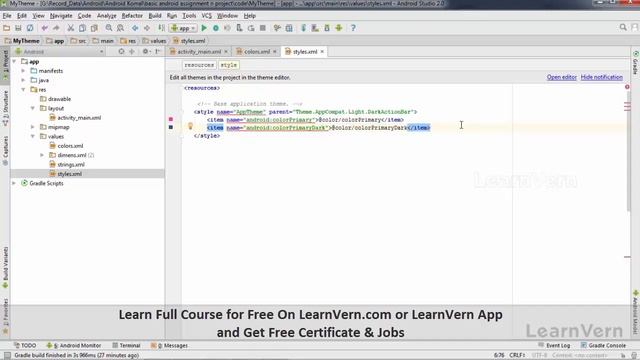Open the Android Monitor tool window
The height and width of the screenshot is (360, 640).
point(74,346)
